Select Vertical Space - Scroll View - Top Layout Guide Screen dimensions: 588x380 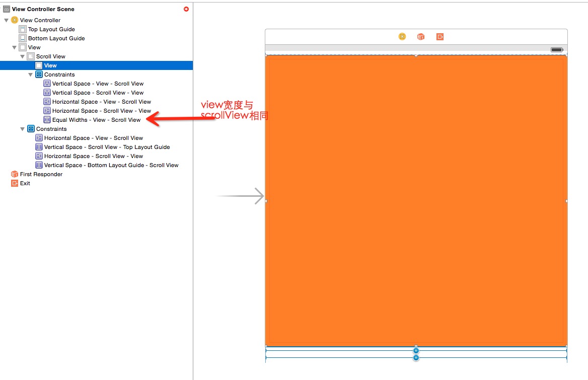pyautogui.click(x=107, y=147)
